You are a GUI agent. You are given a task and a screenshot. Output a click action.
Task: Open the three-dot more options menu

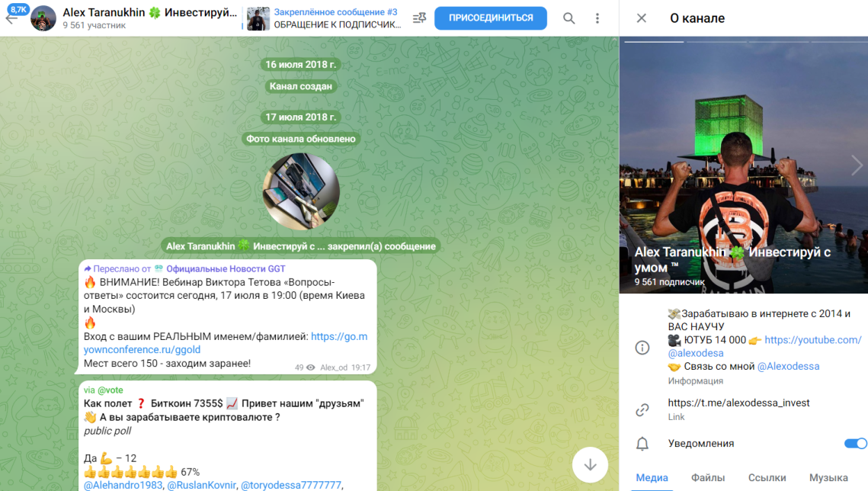(x=597, y=18)
